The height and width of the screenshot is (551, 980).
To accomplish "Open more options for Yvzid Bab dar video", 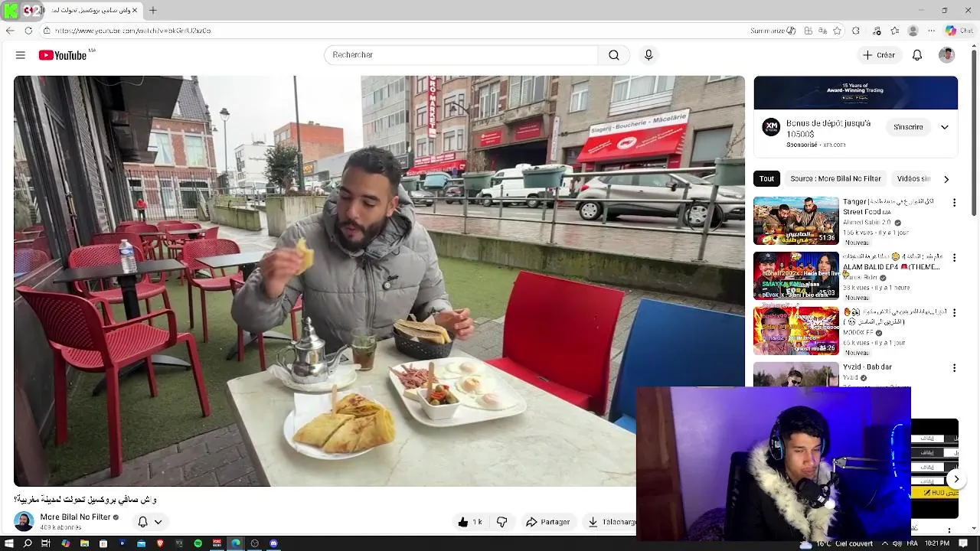I will click(x=954, y=368).
